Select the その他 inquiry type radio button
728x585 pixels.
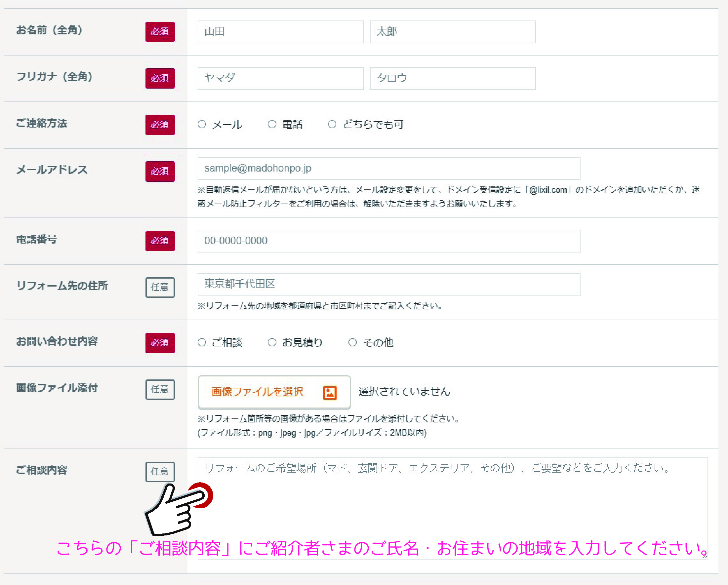pos(352,342)
